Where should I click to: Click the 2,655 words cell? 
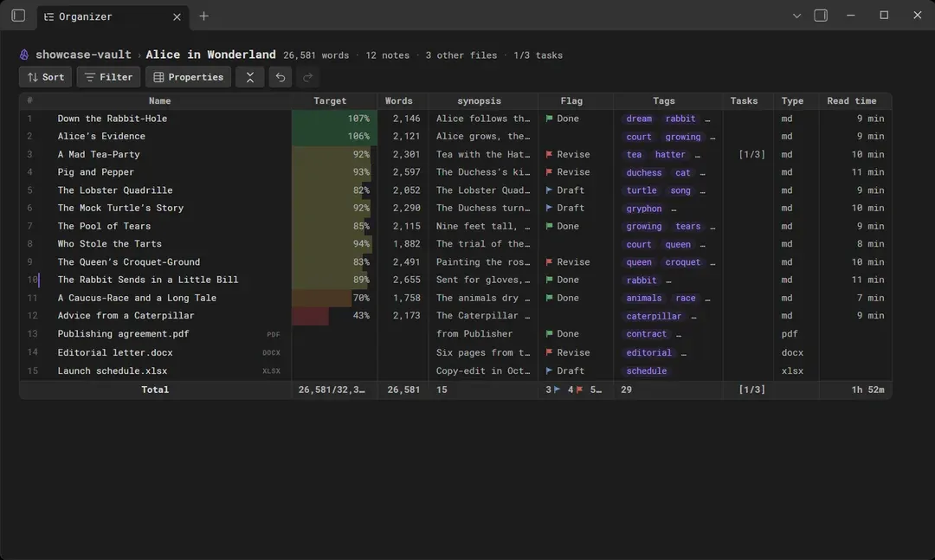tap(406, 280)
